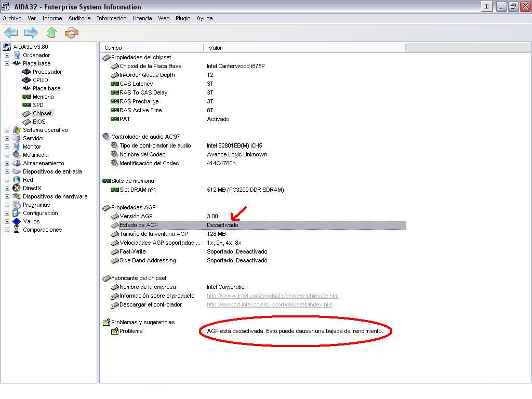Expand the Programas tree node
Viewport: 532px width, 399px height.
pos(7,205)
